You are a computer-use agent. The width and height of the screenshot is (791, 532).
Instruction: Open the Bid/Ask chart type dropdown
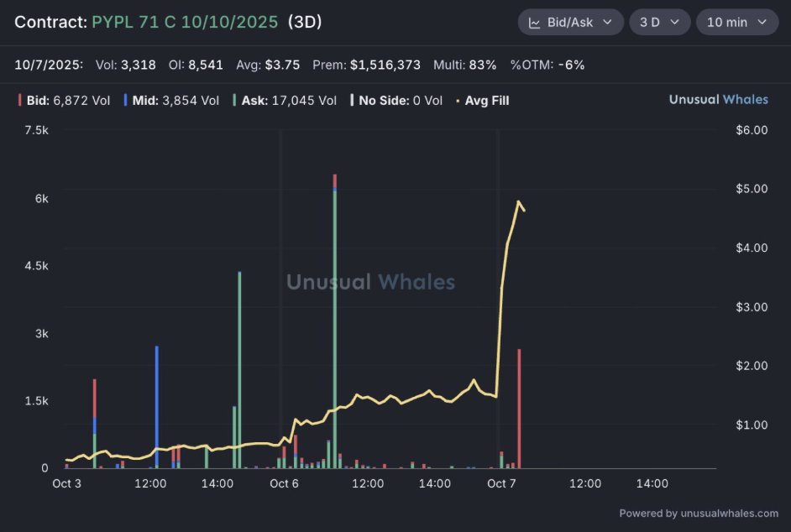pyautogui.click(x=570, y=23)
